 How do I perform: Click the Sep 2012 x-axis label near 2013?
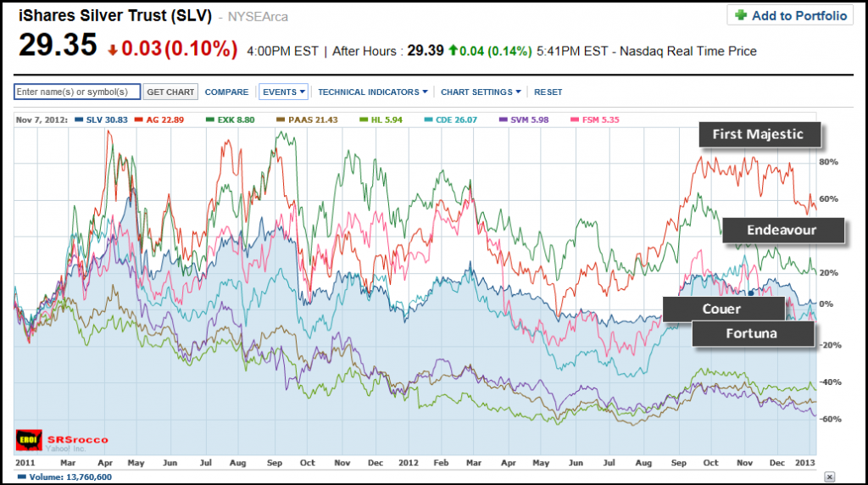pos(679,463)
